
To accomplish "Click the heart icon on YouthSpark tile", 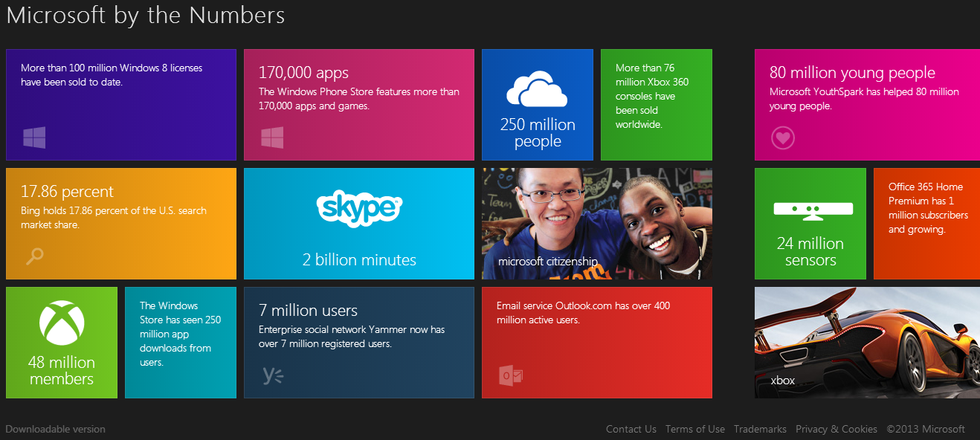I will coord(783,137).
